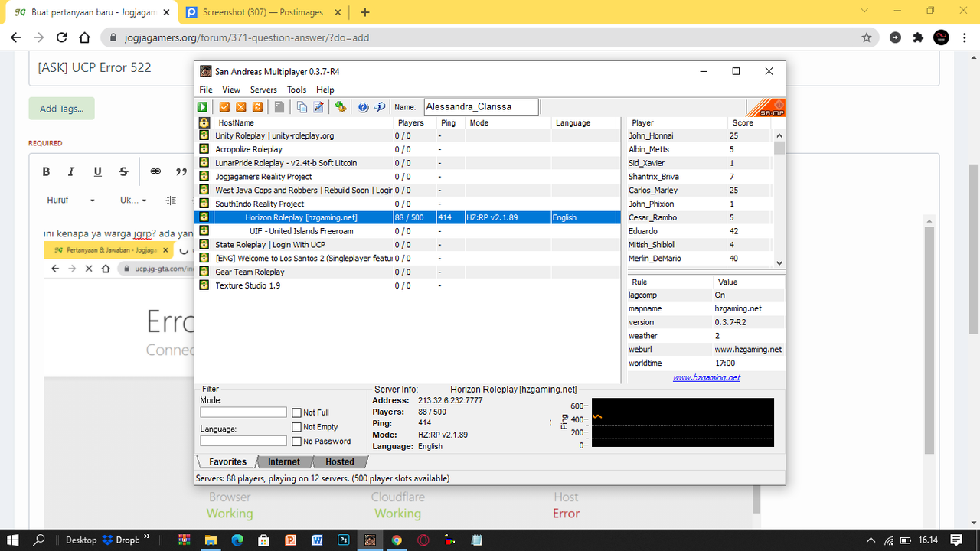This screenshot has width=980, height=551.
Task: Select the Jogjagamers Reality Project server row
Action: (x=407, y=177)
